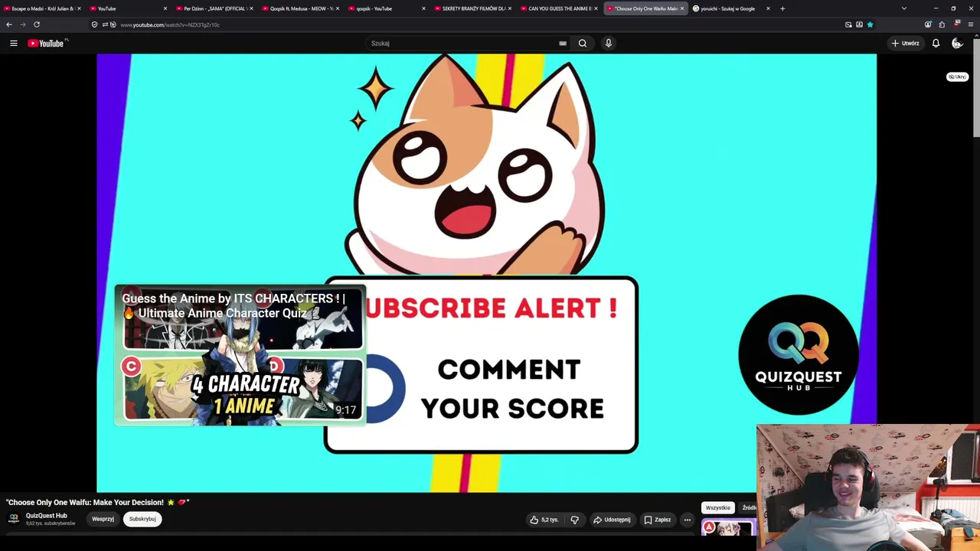Click the Ukryj hide button
The image size is (980, 551).
(x=957, y=77)
